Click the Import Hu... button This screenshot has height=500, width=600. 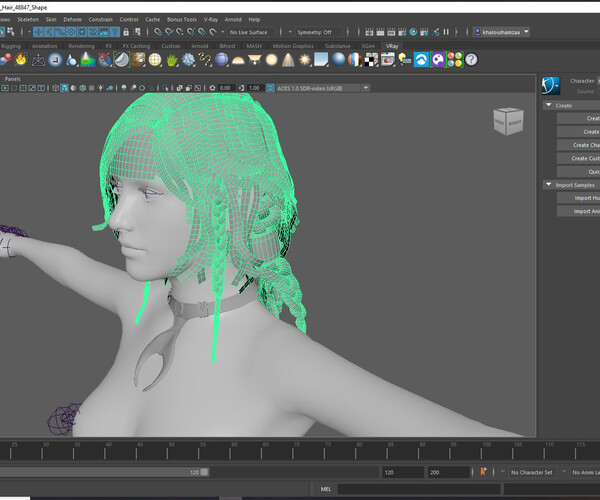coord(579,198)
